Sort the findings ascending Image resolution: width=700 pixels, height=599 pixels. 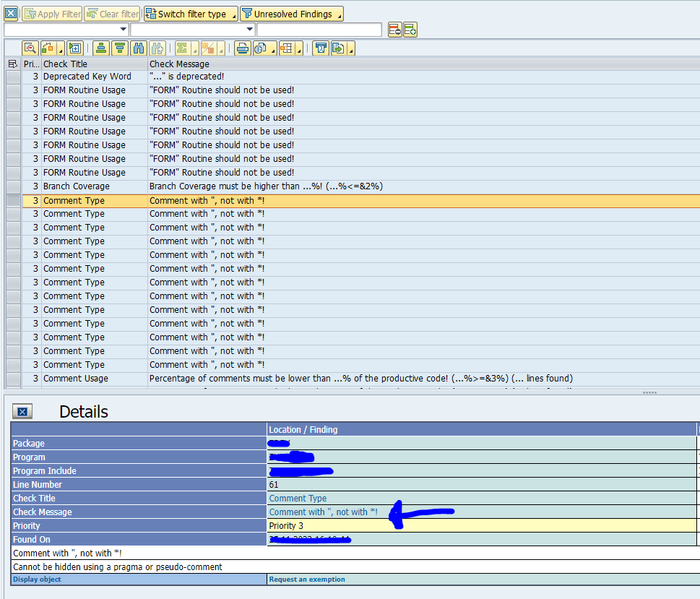[101, 48]
